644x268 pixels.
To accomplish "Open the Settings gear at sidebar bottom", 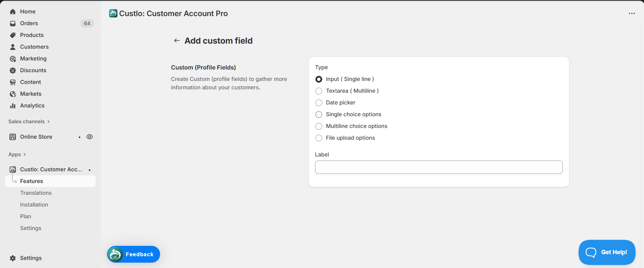I will [x=13, y=258].
